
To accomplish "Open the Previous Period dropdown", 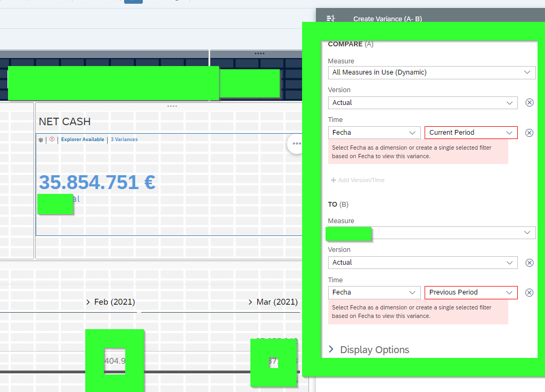I will 470,292.
